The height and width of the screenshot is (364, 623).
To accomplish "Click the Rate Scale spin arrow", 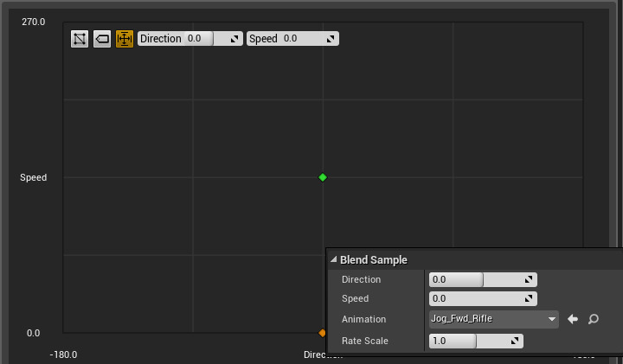I will 515,341.
